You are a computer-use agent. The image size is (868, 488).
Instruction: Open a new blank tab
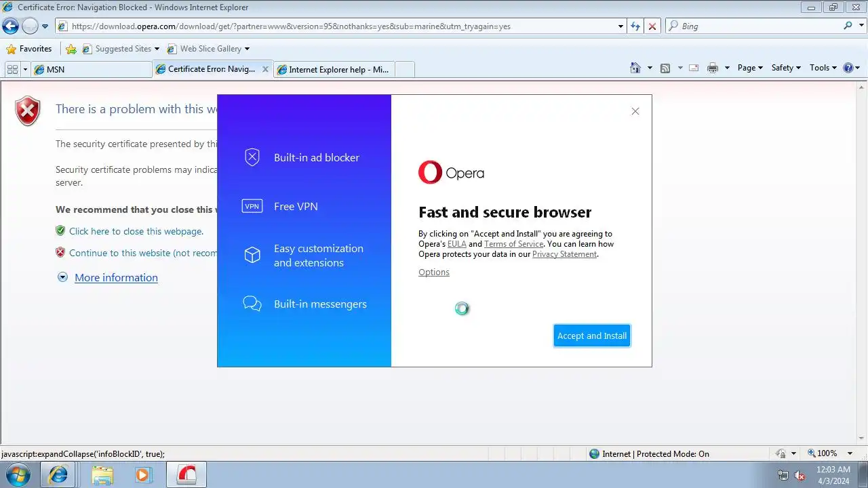(404, 69)
